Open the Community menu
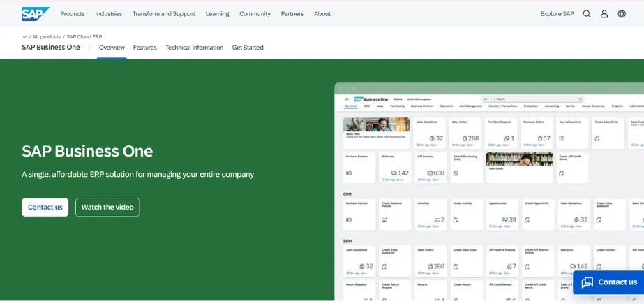644x304 pixels. [x=255, y=13]
